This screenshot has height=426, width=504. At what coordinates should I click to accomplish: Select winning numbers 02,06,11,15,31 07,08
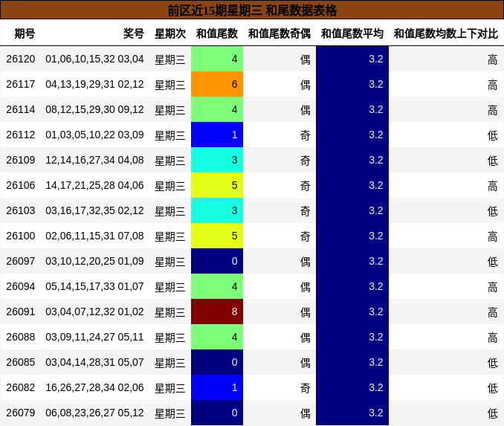(x=94, y=236)
